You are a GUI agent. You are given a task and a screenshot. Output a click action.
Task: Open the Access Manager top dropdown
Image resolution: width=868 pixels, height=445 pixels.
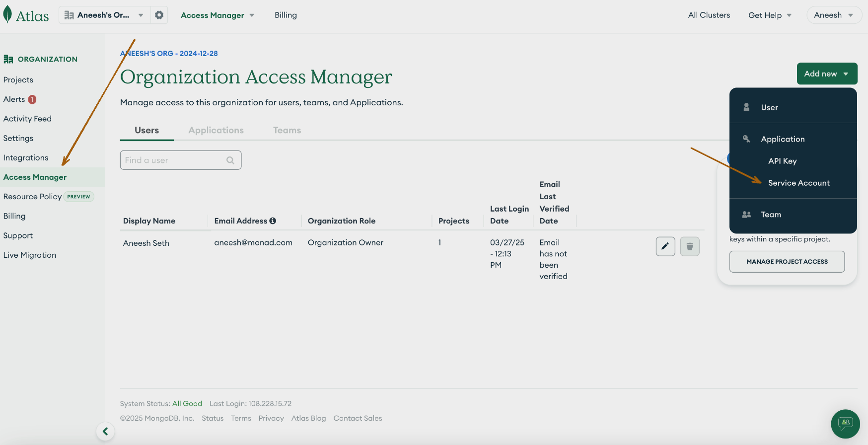217,15
